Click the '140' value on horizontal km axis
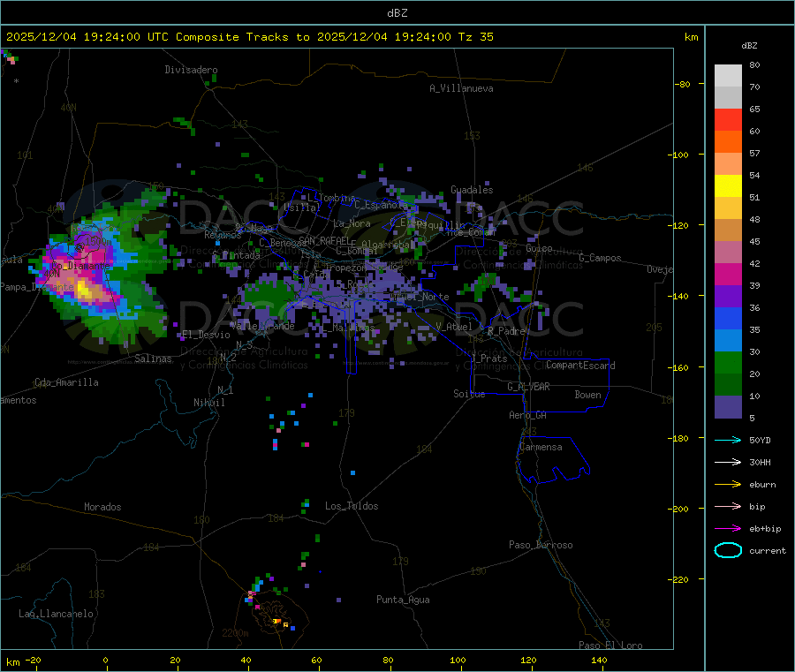Image resolution: width=795 pixels, height=672 pixels. coord(599,660)
